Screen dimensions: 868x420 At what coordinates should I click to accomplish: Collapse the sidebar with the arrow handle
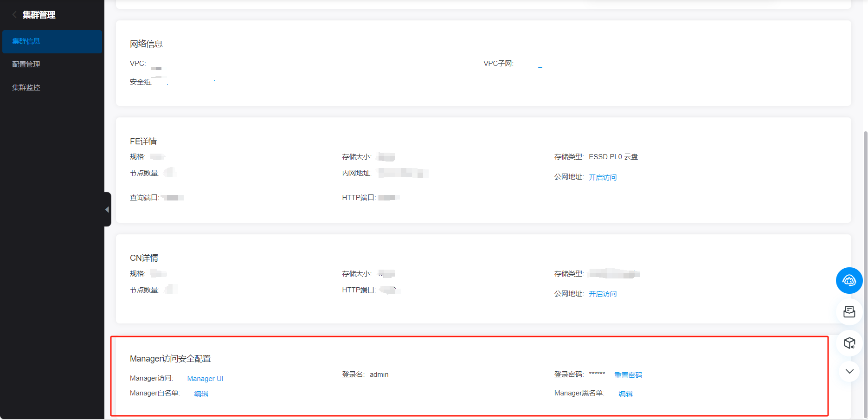(107, 209)
